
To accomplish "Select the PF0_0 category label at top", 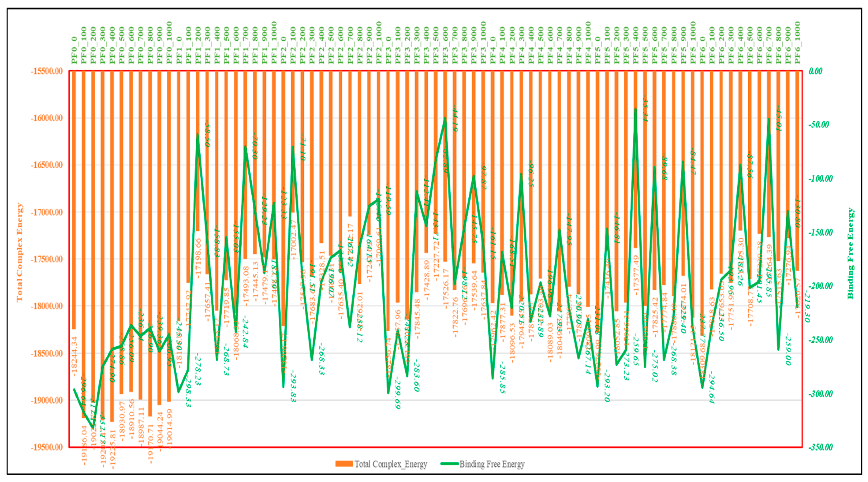I will (74, 50).
